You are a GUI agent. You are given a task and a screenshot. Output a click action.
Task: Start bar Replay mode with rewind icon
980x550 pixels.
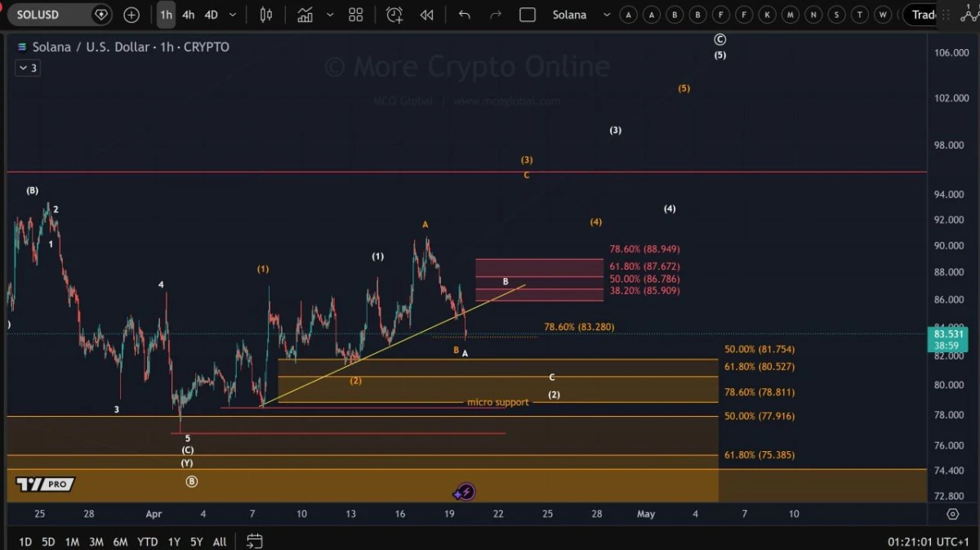(426, 15)
